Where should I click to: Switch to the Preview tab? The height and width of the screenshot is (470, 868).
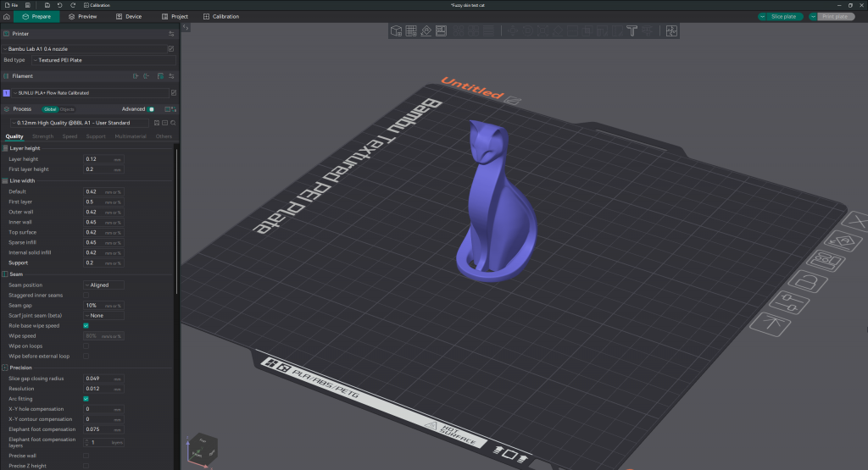(82, 16)
